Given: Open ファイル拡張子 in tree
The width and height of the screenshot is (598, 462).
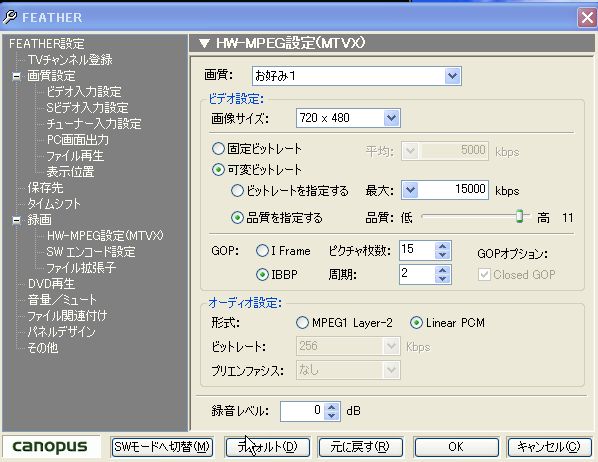Looking at the screenshot, I should [81, 268].
